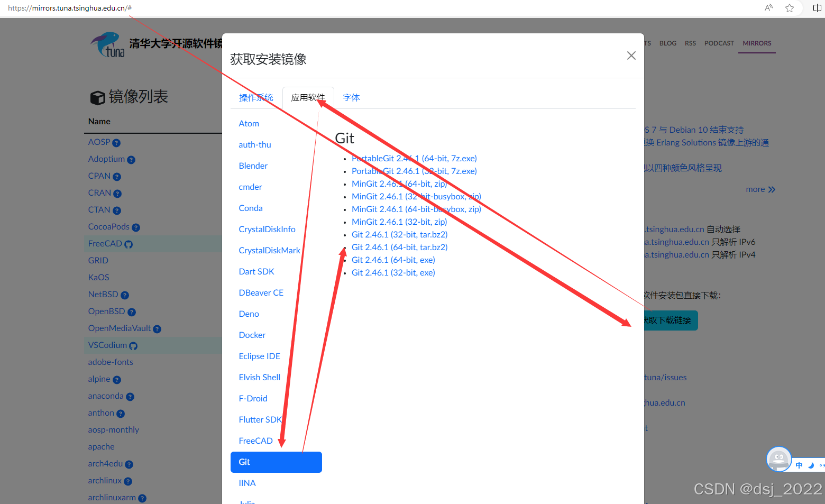Select the highlighted Git entry

pyautogui.click(x=276, y=462)
